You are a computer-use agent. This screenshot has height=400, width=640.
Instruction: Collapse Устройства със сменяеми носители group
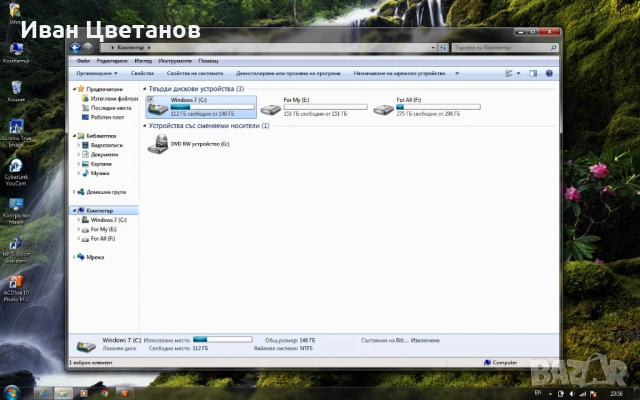pyautogui.click(x=144, y=126)
